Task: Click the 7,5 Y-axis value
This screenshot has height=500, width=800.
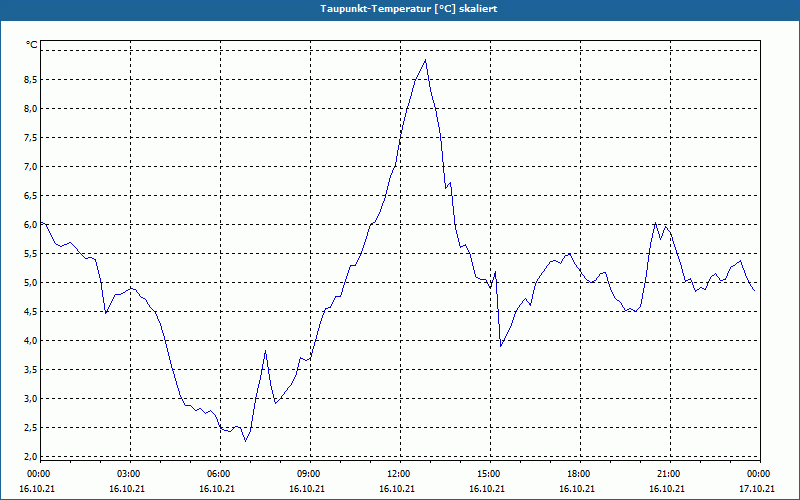Action: coord(31,138)
